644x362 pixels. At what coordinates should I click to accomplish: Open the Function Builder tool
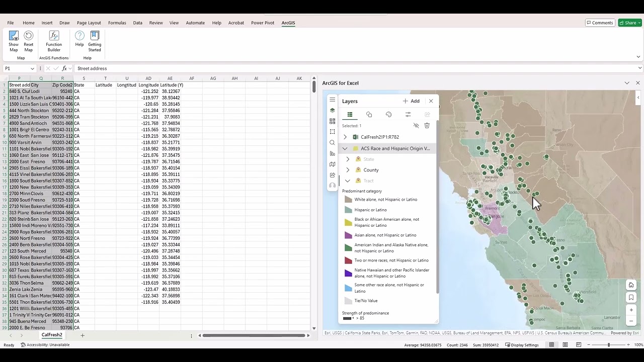pos(54,41)
